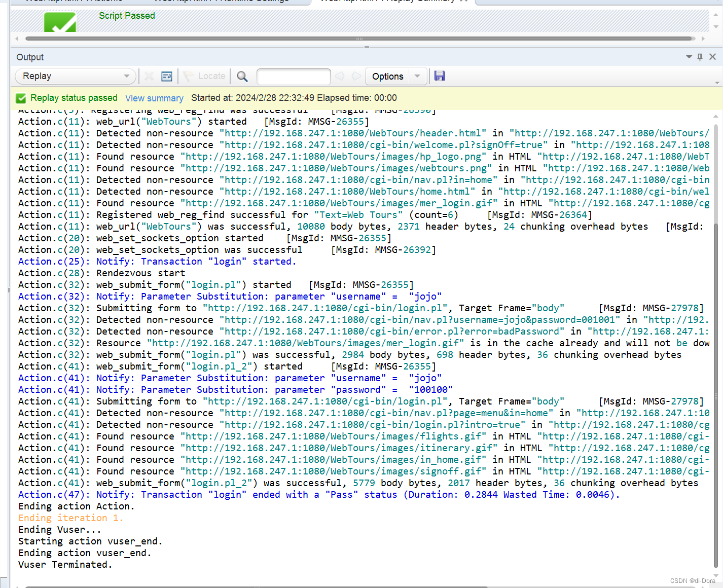Click the Output panel title
Viewport: 723px width, 588px height.
[x=30, y=57]
